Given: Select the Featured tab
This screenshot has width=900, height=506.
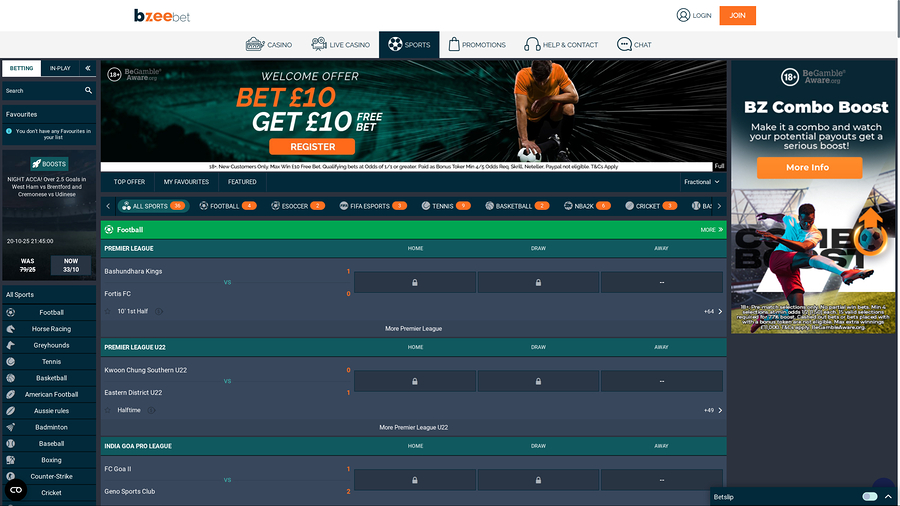Looking at the screenshot, I should pos(242,182).
